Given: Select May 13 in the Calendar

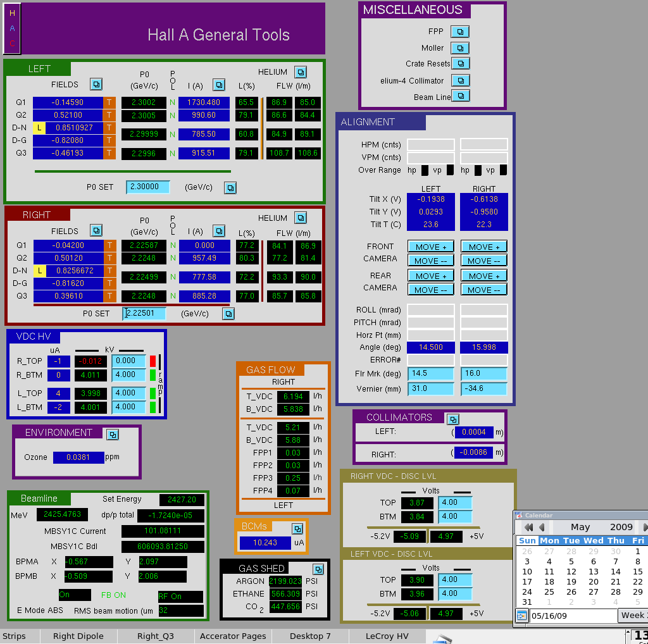Looking at the screenshot, I should coord(594,572).
